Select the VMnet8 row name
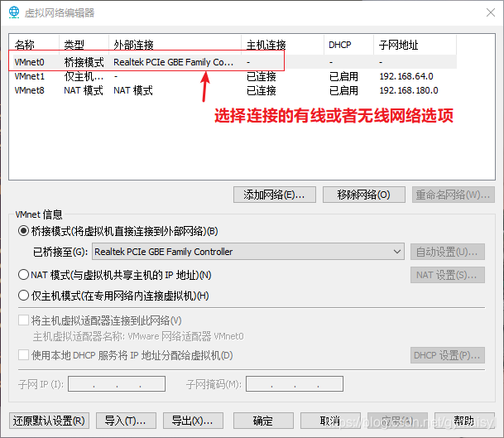The height and width of the screenshot is (438, 504). (x=29, y=90)
